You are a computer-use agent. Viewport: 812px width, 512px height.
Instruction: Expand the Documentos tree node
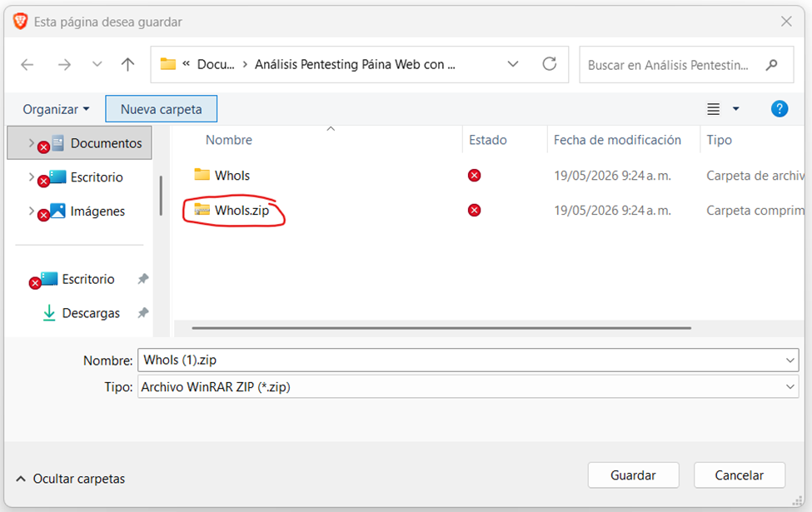click(x=31, y=142)
